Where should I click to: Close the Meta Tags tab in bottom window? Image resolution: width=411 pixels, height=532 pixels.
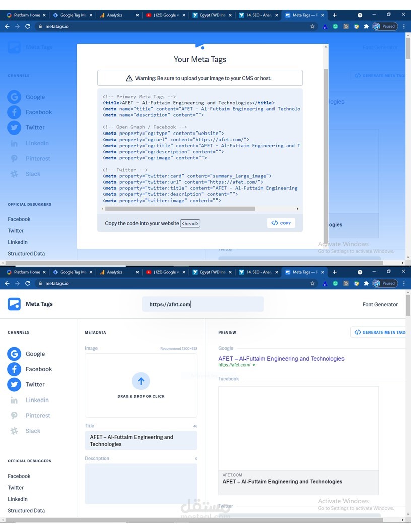(322, 272)
